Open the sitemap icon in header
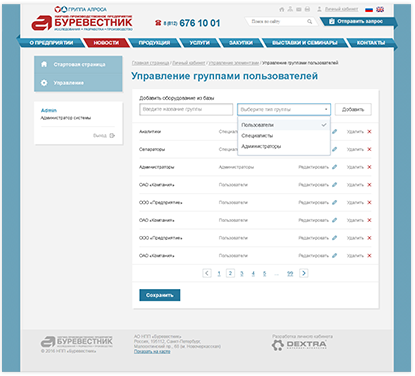The image size is (415, 376). point(290,9)
